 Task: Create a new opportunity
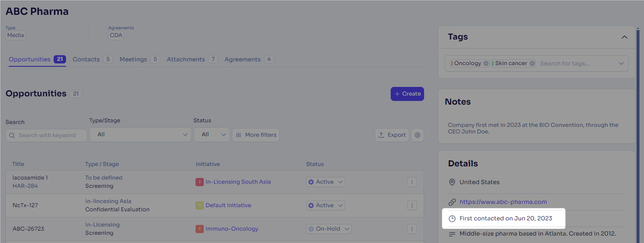coord(407,94)
